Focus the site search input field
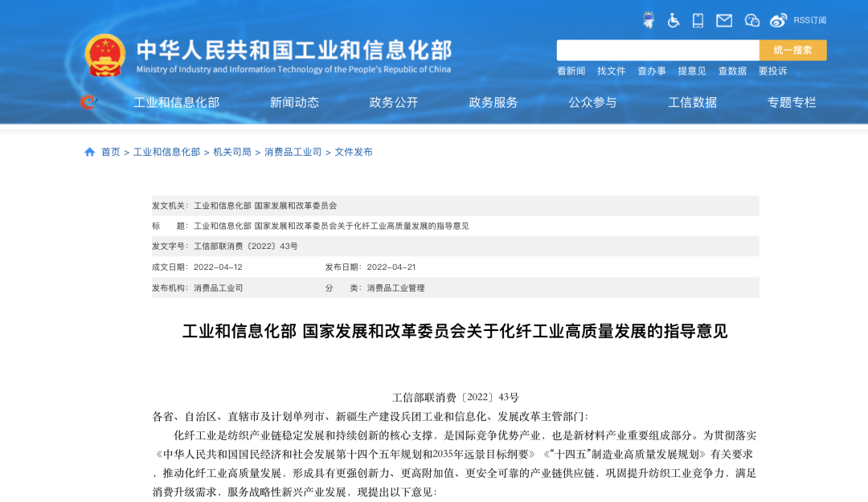The width and height of the screenshot is (868, 502). pyautogui.click(x=657, y=50)
